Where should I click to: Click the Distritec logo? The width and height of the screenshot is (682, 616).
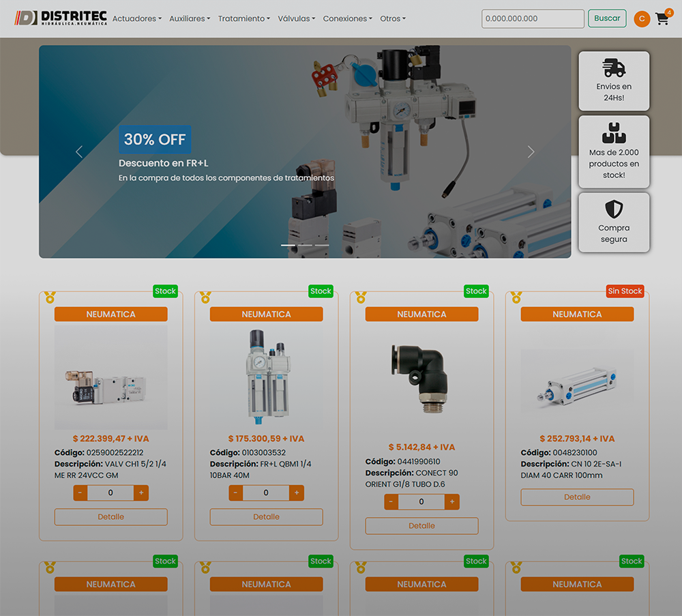tap(61, 18)
